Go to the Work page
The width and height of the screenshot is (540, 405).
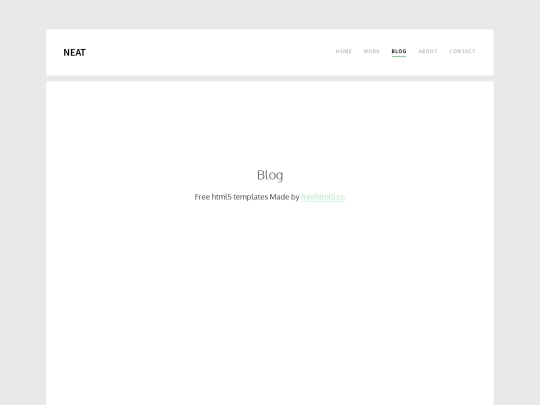pos(372,51)
